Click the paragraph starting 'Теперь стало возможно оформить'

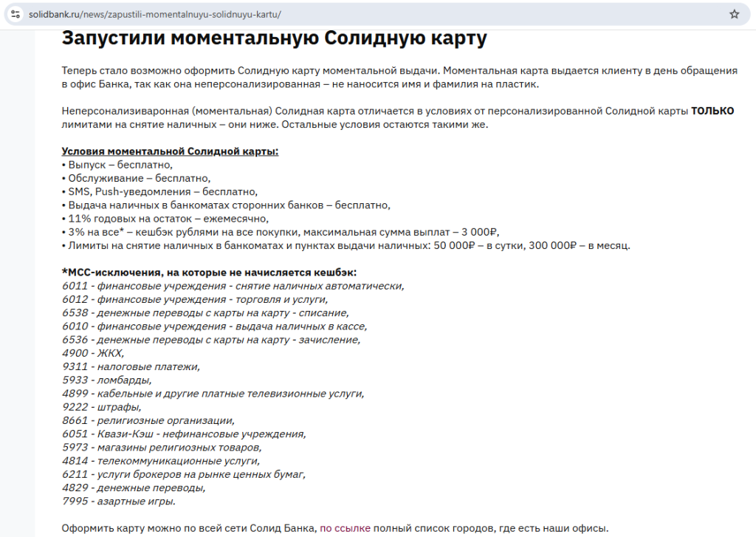click(x=399, y=78)
